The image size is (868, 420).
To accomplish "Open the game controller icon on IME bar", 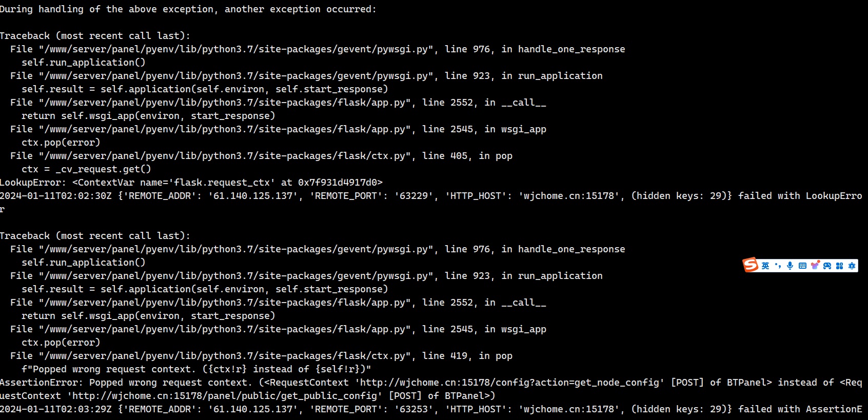I will pyautogui.click(x=827, y=266).
